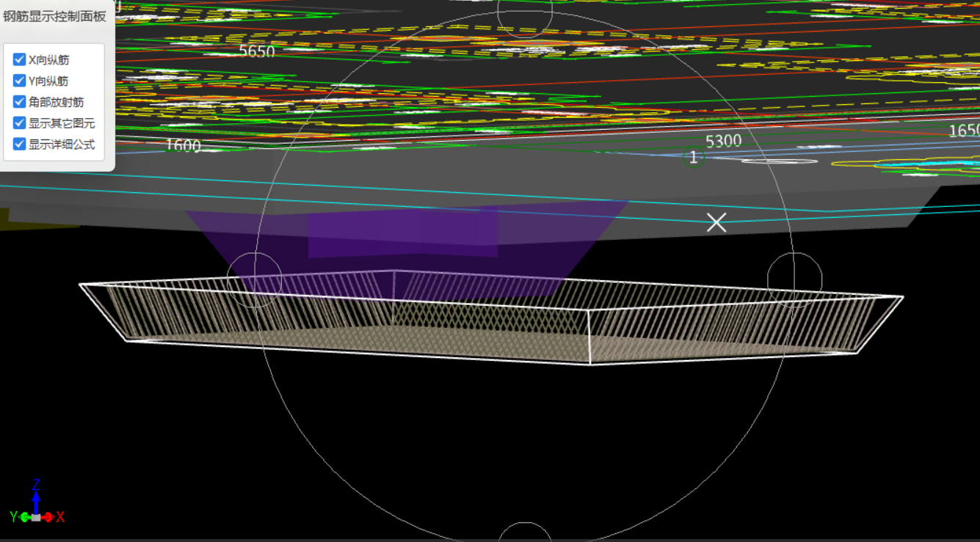The height and width of the screenshot is (542, 980).
Task: Select the green circled axis label 1
Action: click(x=693, y=158)
